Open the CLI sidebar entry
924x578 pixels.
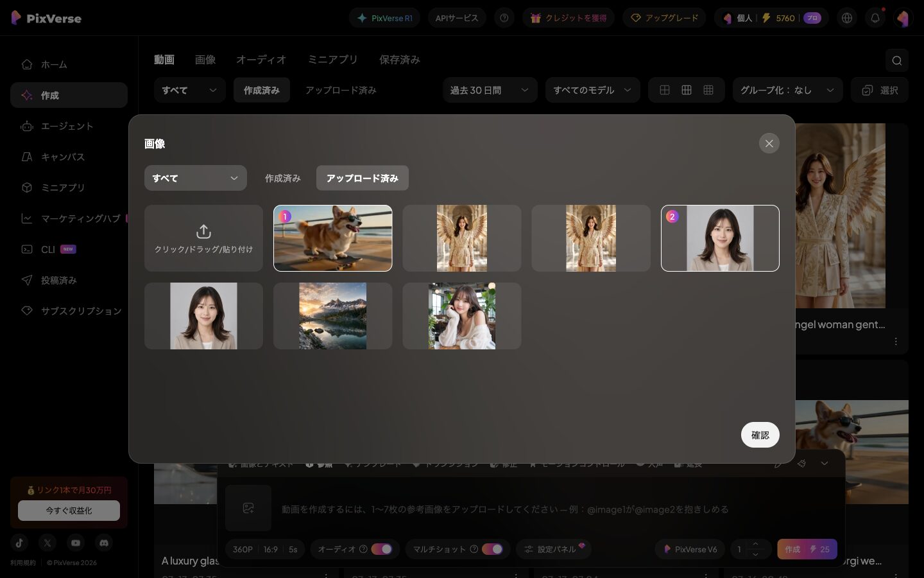[69, 249]
